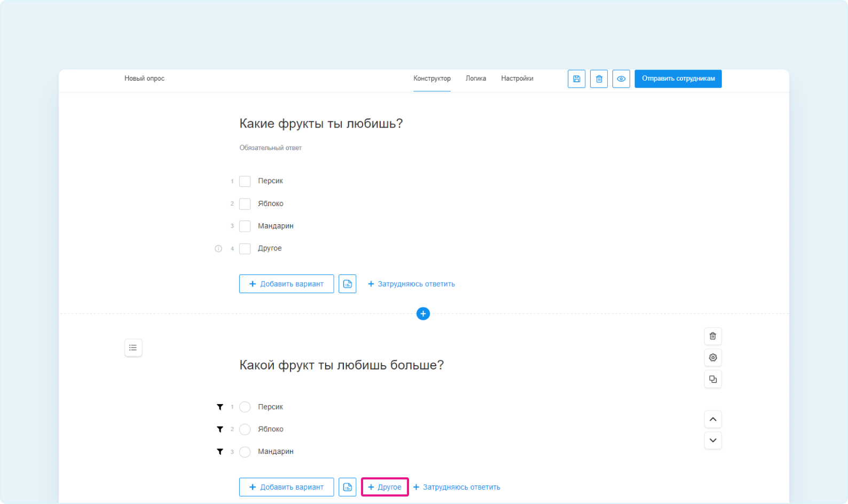Edit question title Какие фрукты ты любишь?
Screen dimensions: 848x504
click(x=321, y=124)
